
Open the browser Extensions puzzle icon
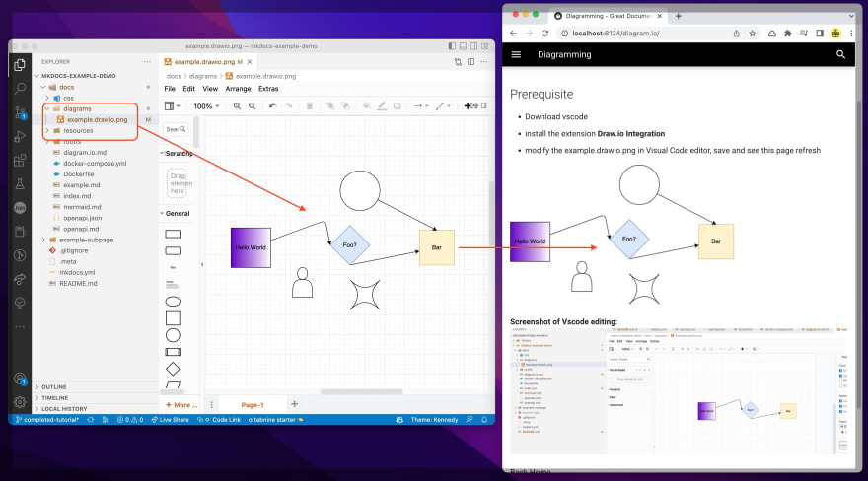click(788, 34)
